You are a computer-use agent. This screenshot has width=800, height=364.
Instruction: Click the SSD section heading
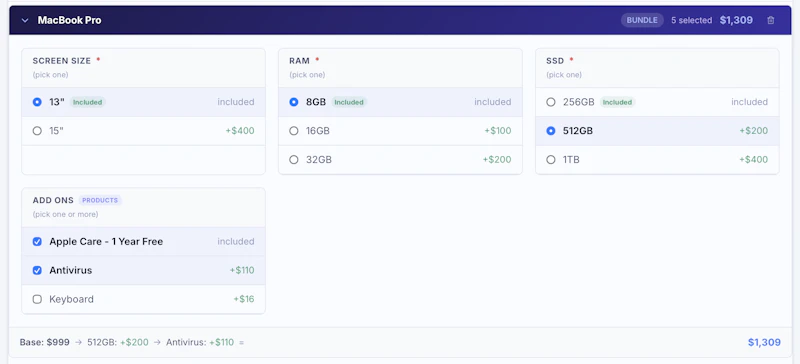pos(555,61)
